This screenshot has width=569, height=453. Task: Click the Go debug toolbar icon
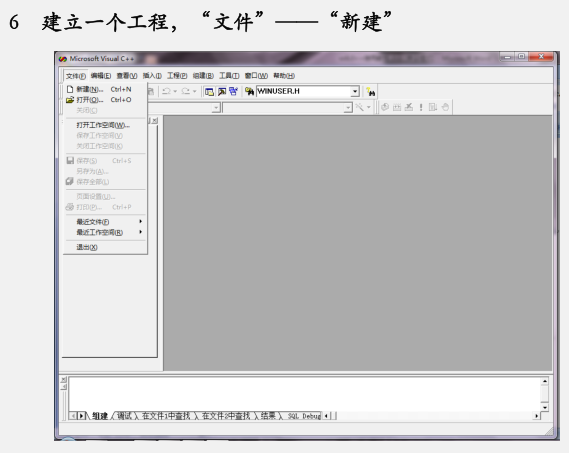(x=433, y=107)
